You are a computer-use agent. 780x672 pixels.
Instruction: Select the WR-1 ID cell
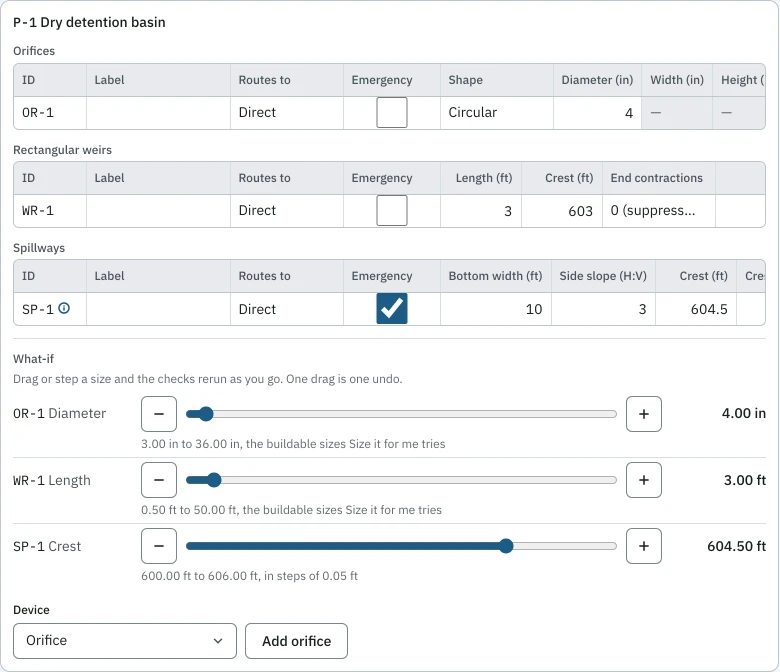point(50,211)
